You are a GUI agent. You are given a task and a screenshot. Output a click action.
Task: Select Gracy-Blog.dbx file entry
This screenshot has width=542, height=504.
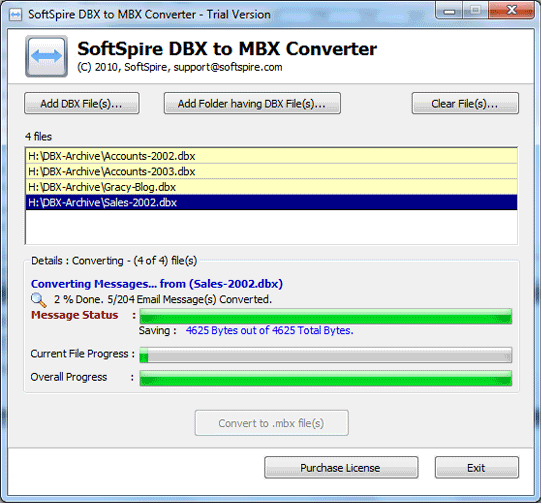(271, 187)
